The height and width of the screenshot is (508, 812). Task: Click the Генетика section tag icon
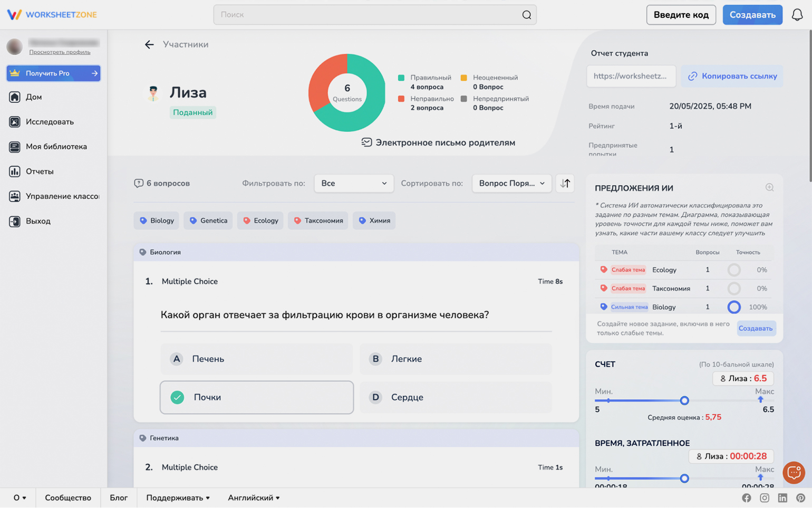[142, 438]
